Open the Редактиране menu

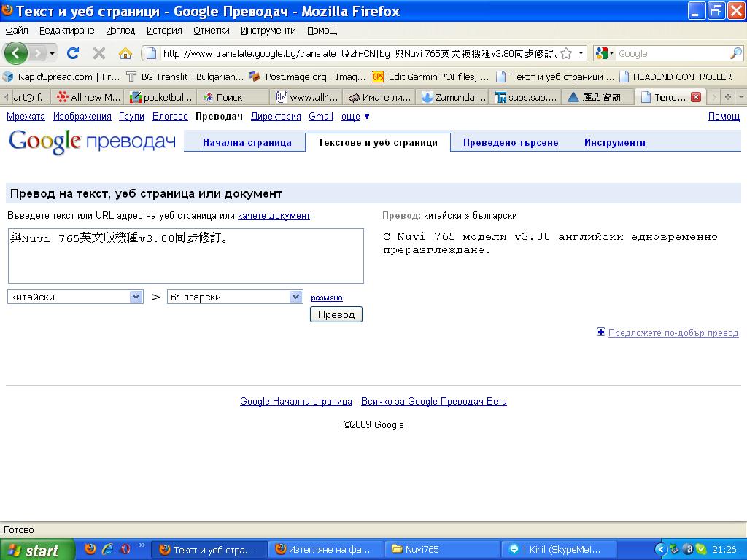click(x=66, y=31)
